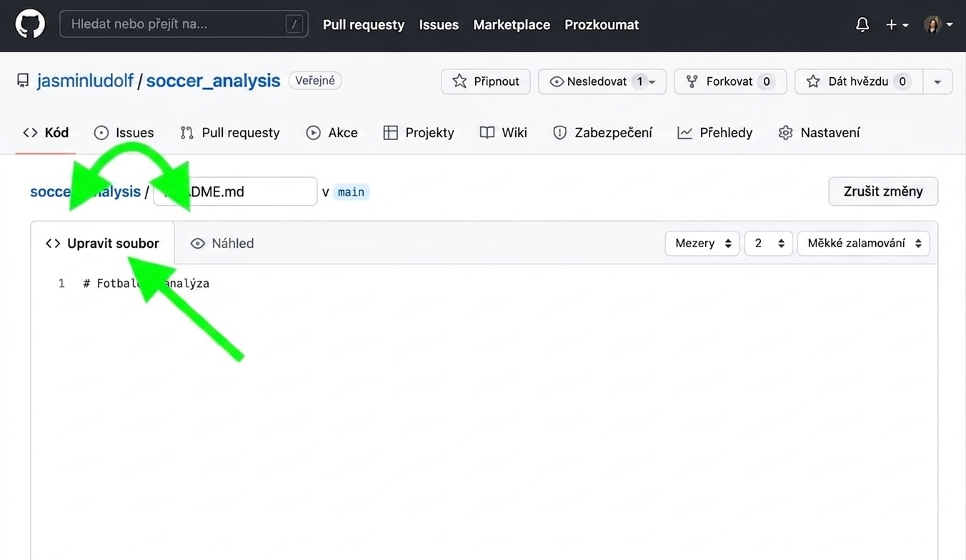Click the Forkovat button

pyautogui.click(x=730, y=81)
